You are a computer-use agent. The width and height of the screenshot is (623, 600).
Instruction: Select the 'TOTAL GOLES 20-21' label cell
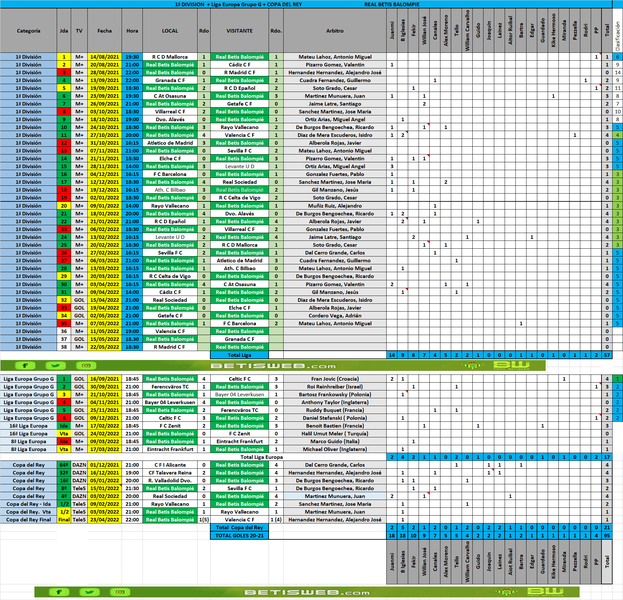pos(240,536)
